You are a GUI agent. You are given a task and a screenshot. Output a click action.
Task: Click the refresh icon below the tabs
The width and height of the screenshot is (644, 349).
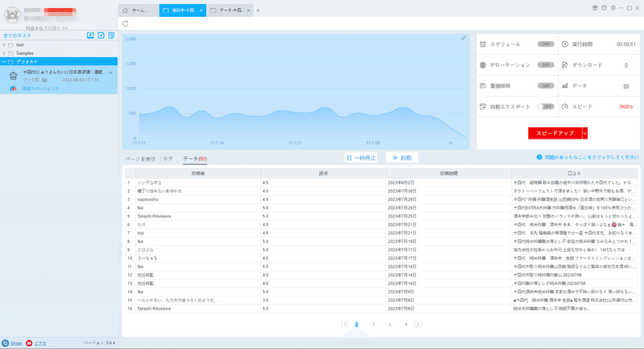point(126,23)
